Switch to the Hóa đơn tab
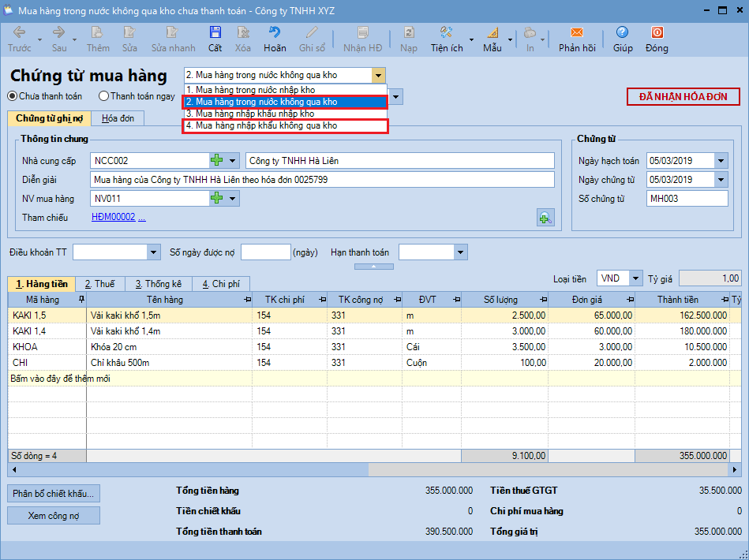The width and height of the screenshot is (749, 560). [118, 118]
